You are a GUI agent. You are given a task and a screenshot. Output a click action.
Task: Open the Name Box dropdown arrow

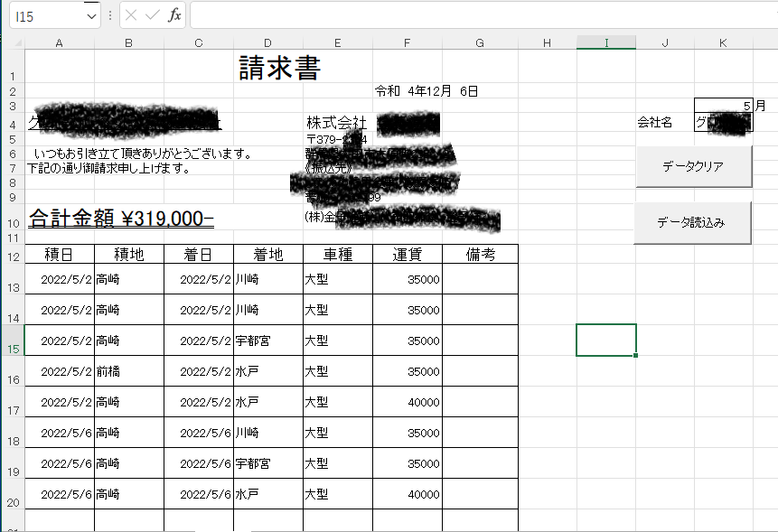point(91,16)
